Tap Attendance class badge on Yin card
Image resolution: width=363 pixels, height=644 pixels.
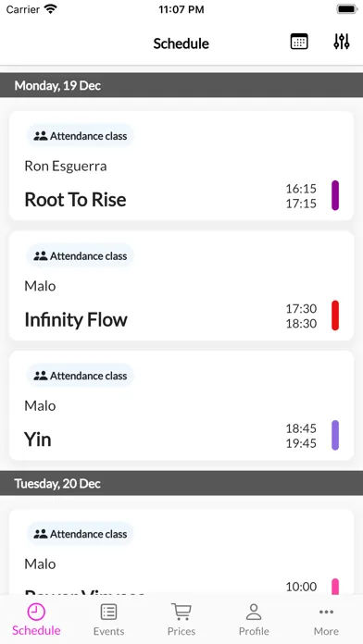click(x=81, y=376)
